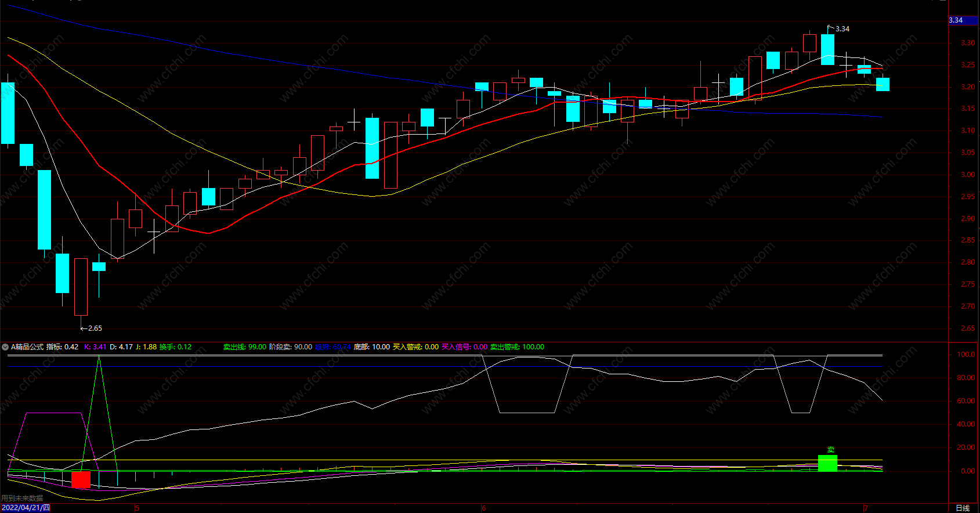Click the tall cyan candle at the 3.34 high
Viewport: 980px width, 513px height.
tap(828, 49)
